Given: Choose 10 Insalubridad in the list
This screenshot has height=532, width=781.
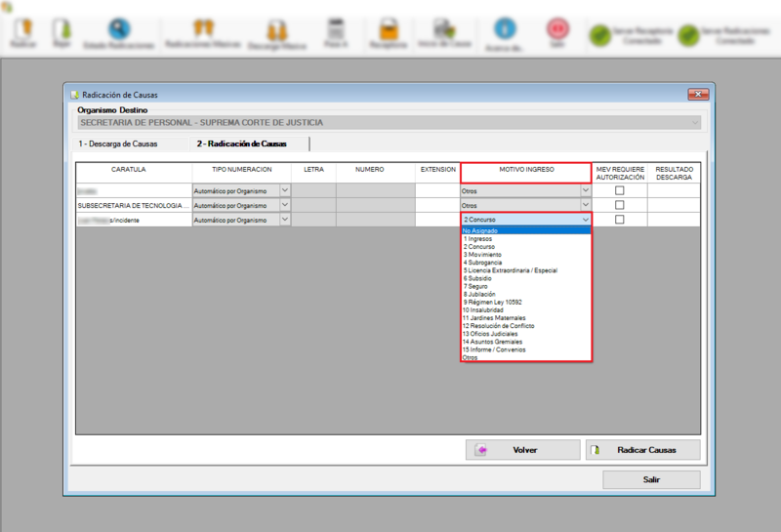Looking at the screenshot, I should click(526, 309).
